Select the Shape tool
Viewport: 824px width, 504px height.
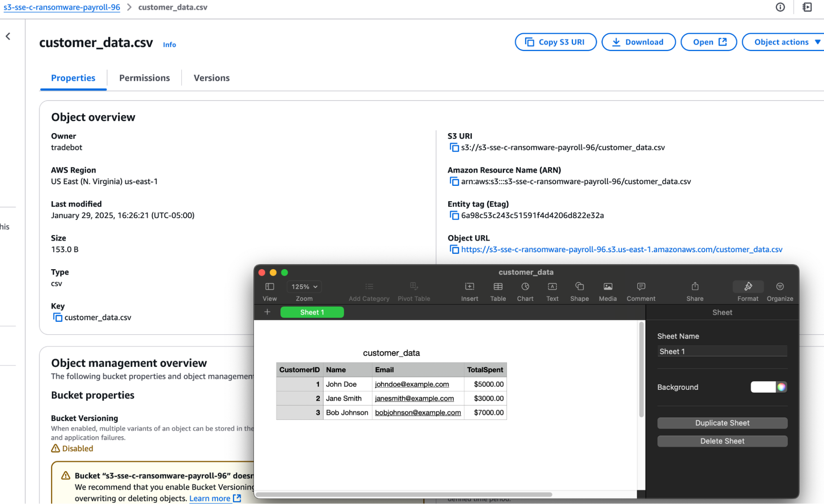tap(579, 291)
